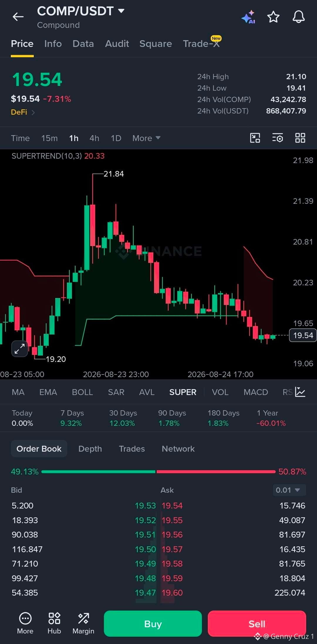317x644 pixels.
Task: Expand the More timeframes dropdown
Action: point(146,138)
